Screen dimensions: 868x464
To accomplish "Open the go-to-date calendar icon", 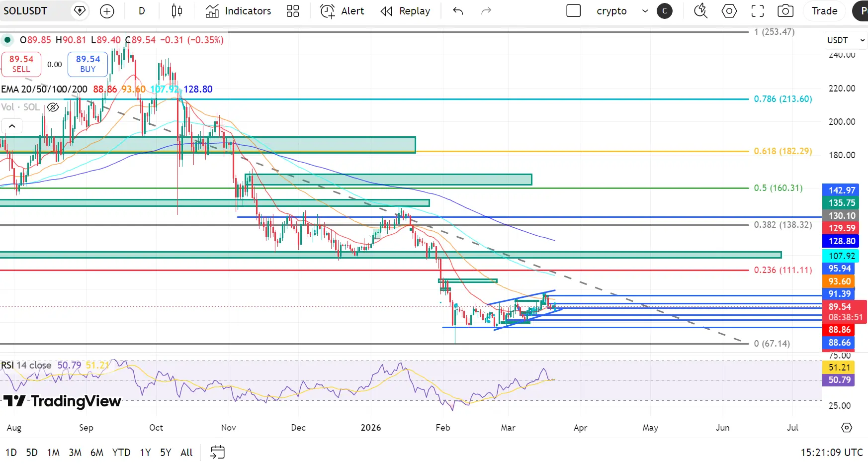I will click(217, 452).
